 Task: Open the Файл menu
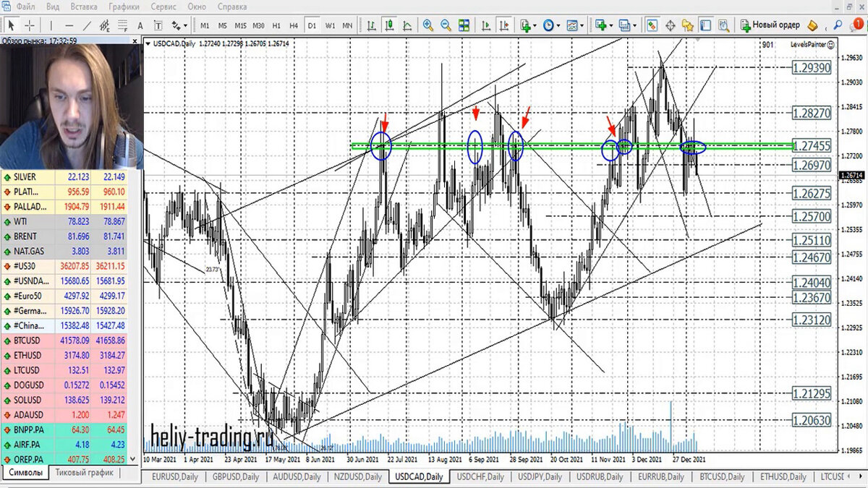25,7
